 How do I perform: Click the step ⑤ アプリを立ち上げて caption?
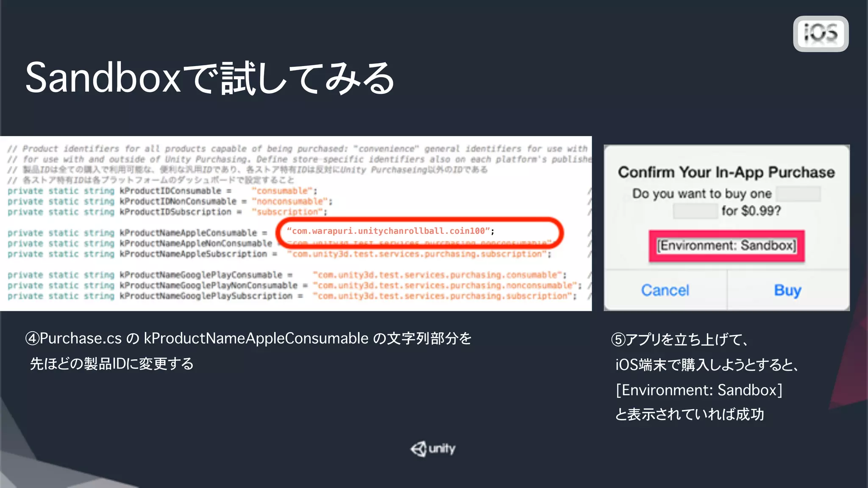click(x=680, y=339)
